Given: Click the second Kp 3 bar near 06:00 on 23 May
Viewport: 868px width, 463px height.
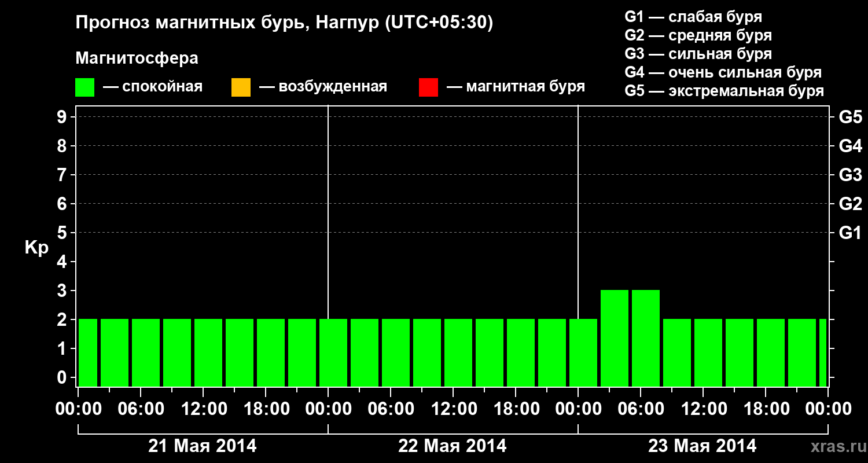Looking at the screenshot, I should 646,338.
